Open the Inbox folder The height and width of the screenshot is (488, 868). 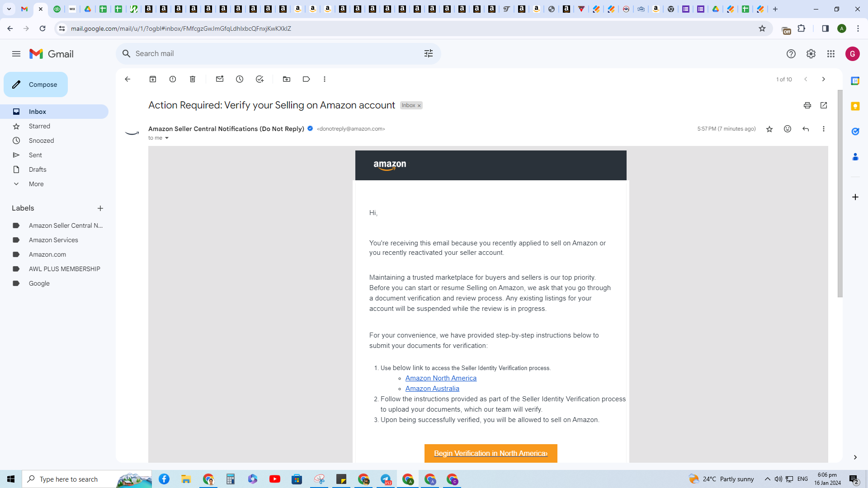[x=54, y=112]
